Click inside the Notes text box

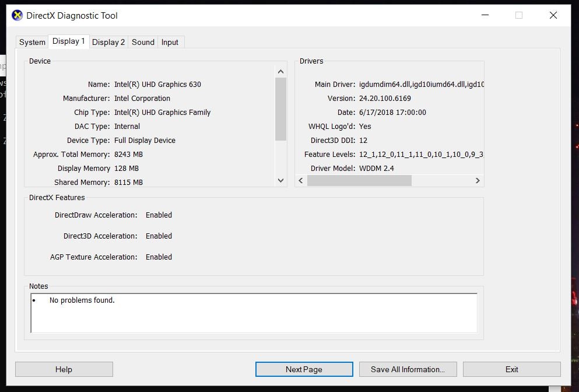pyautogui.click(x=254, y=313)
